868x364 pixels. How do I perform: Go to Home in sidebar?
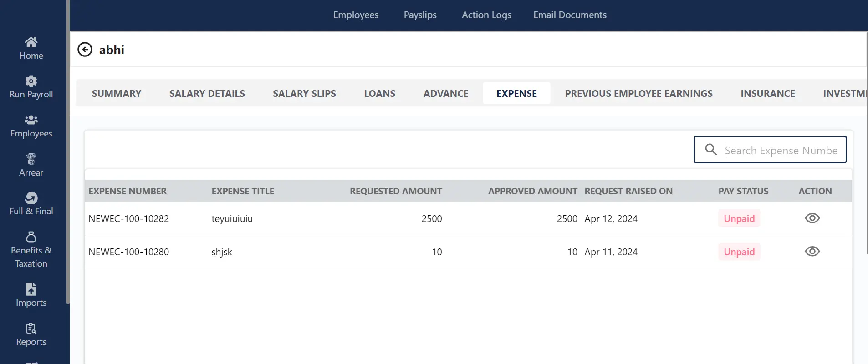point(31,48)
